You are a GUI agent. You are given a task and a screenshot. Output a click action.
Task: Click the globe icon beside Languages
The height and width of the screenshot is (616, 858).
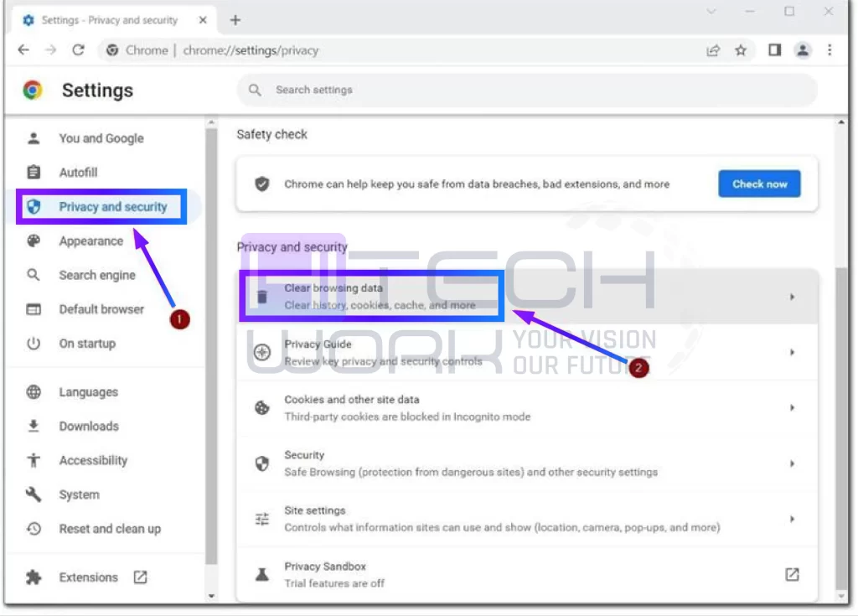pos(34,392)
